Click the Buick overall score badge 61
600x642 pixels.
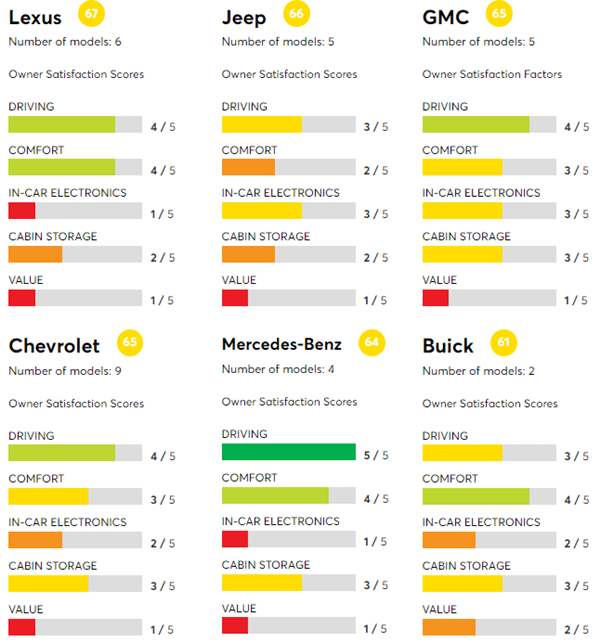click(x=503, y=343)
